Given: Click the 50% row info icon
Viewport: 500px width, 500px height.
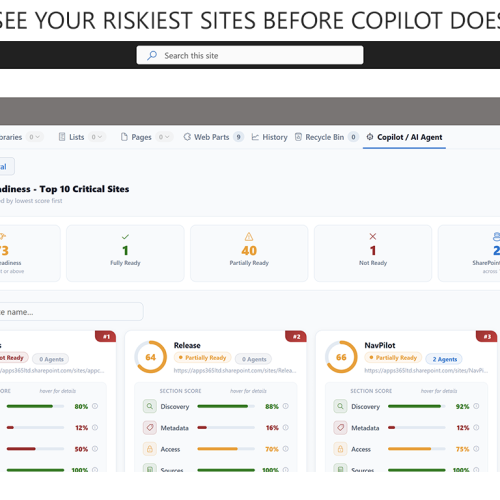Looking at the screenshot, I should (95, 449).
